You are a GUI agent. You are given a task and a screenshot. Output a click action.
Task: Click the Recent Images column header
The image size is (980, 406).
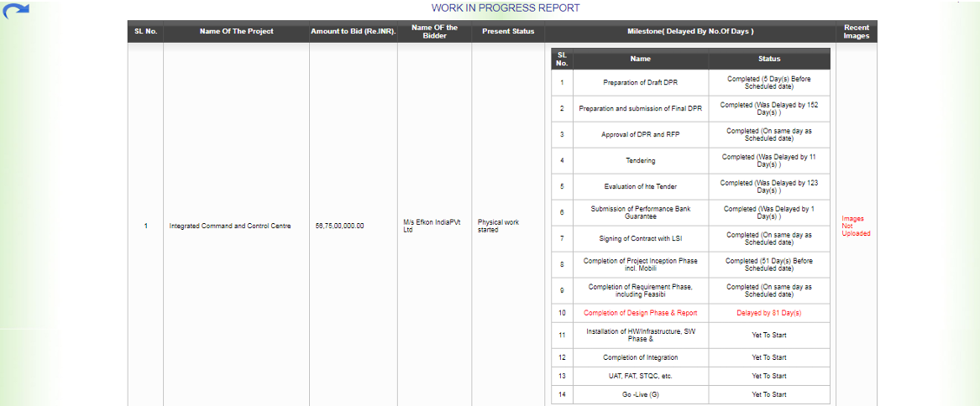[856, 32]
